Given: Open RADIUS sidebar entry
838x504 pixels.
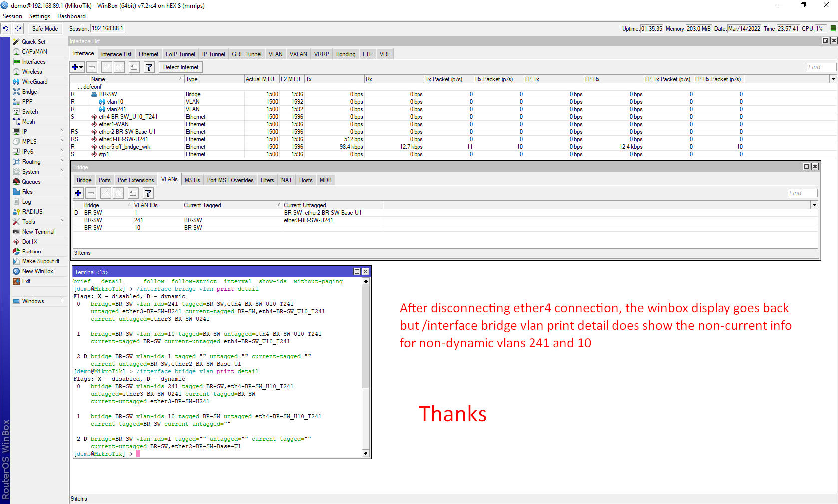Looking at the screenshot, I should pos(32,212).
